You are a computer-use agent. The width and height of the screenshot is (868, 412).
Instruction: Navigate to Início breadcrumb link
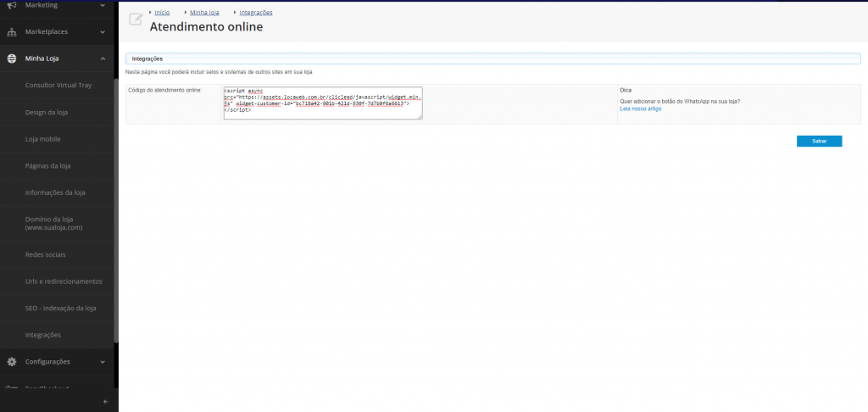click(x=162, y=13)
